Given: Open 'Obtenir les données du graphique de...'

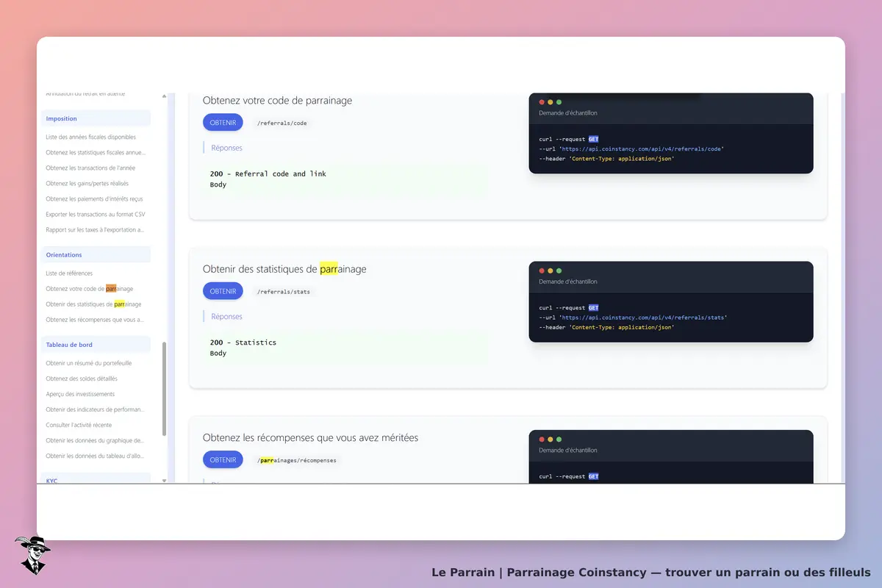Looking at the screenshot, I should [96, 440].
